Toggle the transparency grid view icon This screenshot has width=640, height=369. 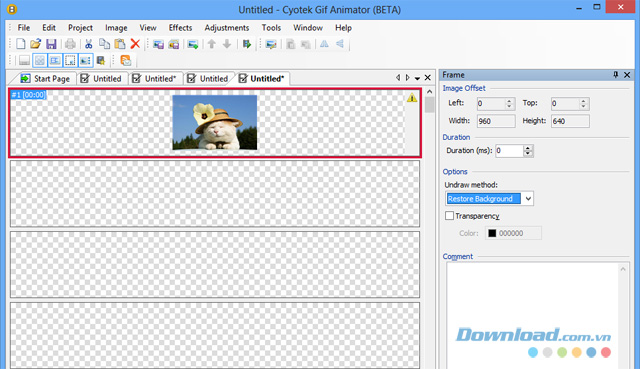40,61
